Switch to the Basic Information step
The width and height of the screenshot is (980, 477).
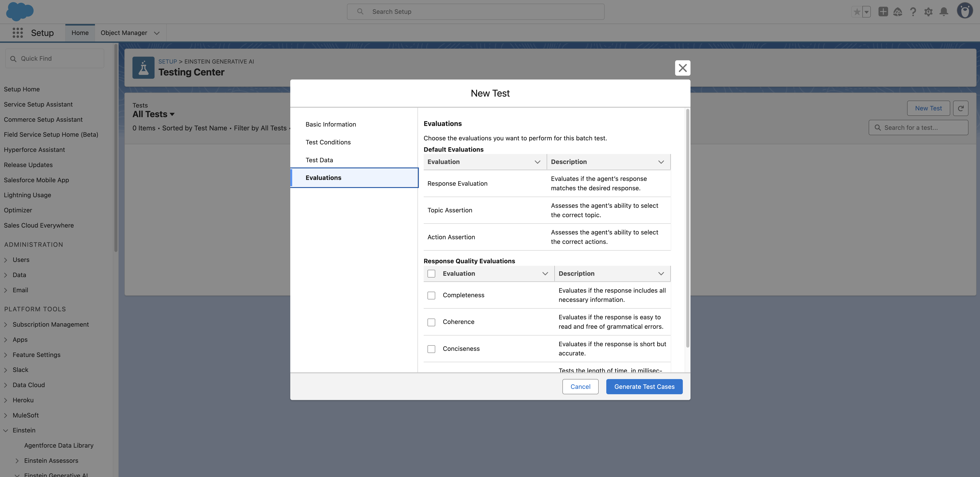coord(331,124)
